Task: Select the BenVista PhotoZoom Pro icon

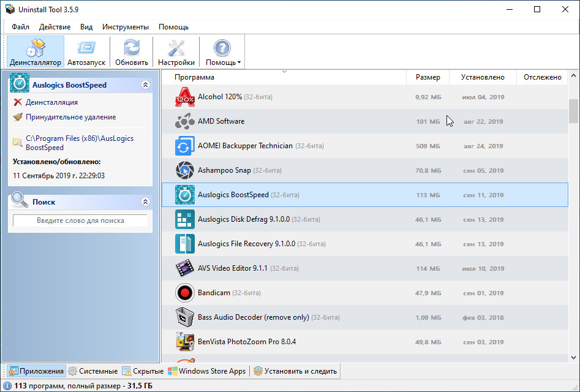Action: pyautogui.click(x=184, y=342)
